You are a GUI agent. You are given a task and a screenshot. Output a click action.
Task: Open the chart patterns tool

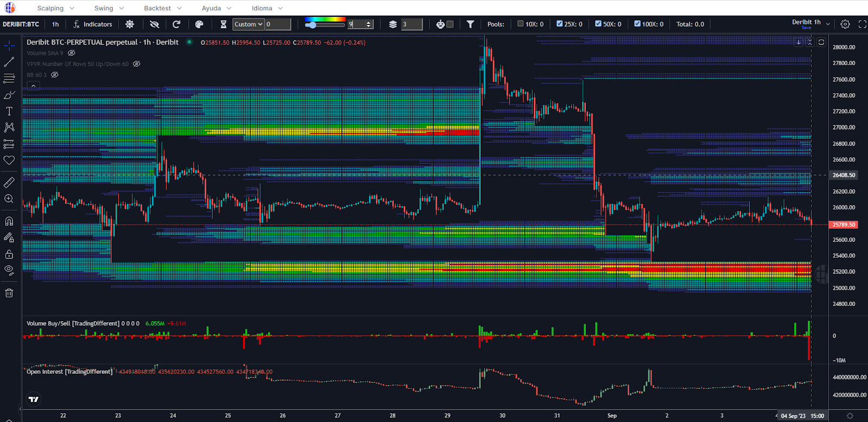(9, 127)
